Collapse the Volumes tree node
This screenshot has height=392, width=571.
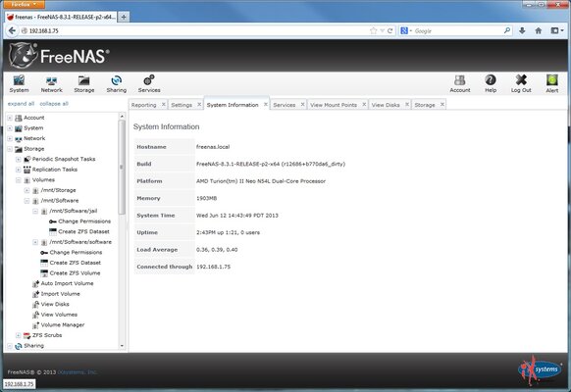tap(19, 180)
